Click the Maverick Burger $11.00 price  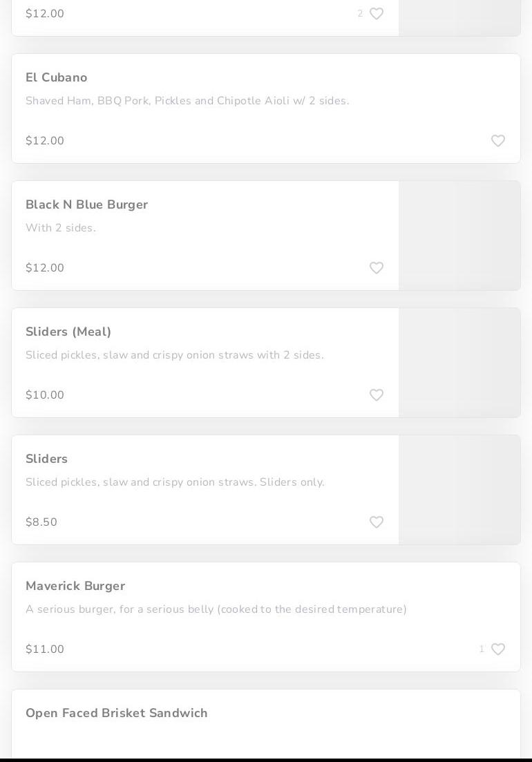pyautogui.click(x=45, y=649)
